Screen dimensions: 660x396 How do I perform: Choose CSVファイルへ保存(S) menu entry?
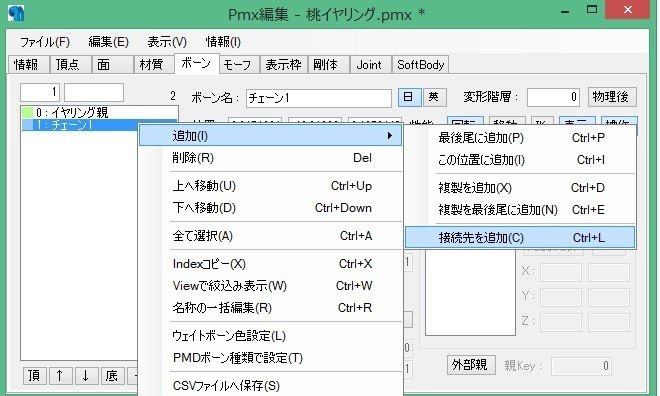point(271,385)
